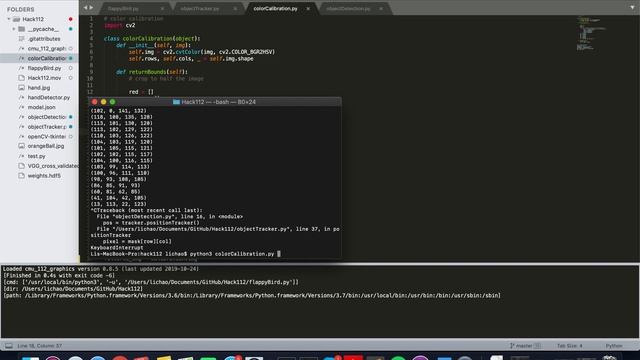Click the '[path: /Library/Frameworks' output line
Image resolution: width=640 pixels, height=360 pixels.
(x=252, y=296)
